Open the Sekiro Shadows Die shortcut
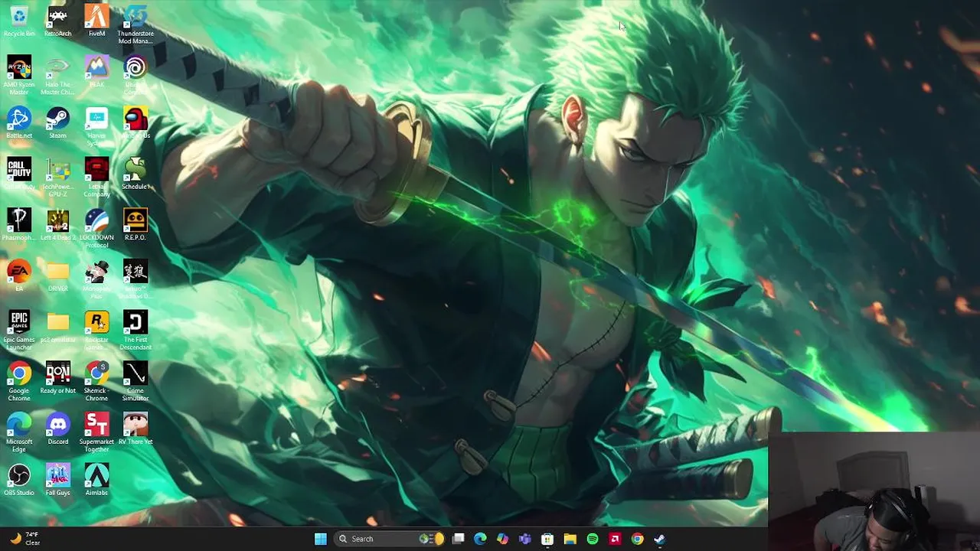 click(136, 279)
